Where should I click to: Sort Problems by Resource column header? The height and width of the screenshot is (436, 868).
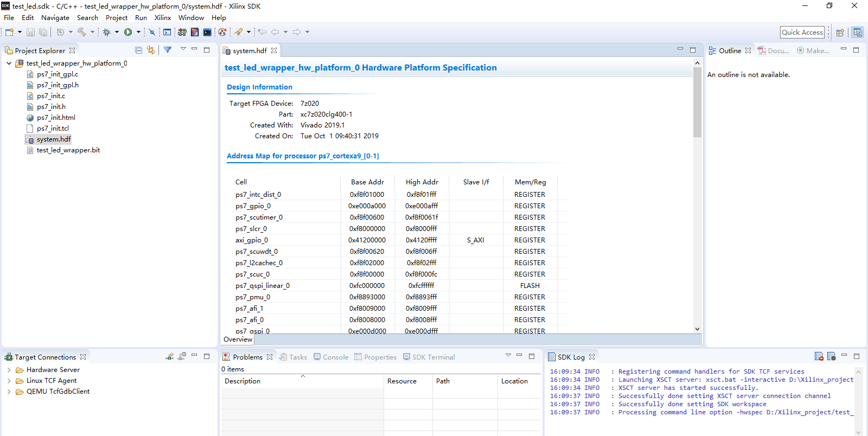pyautogui.click(x=408, y=381)
